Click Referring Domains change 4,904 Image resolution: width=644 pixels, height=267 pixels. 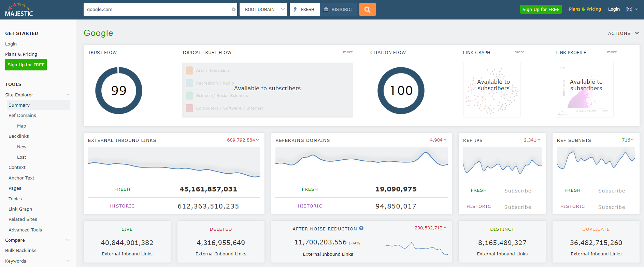point(438,140)
